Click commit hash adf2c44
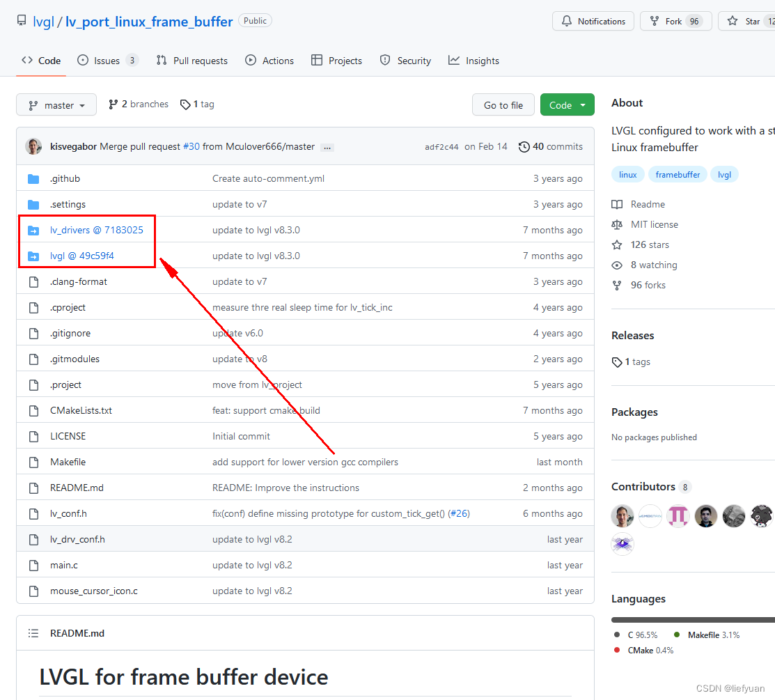Viewport: 775px width, 700px height. click(x=441, y=147)
